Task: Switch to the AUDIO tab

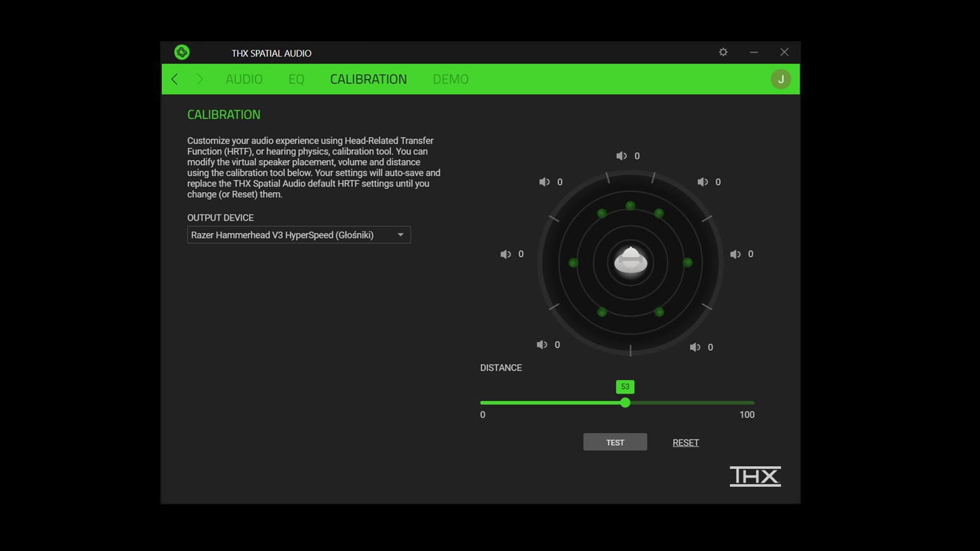Action: click(x=244, y=79)
